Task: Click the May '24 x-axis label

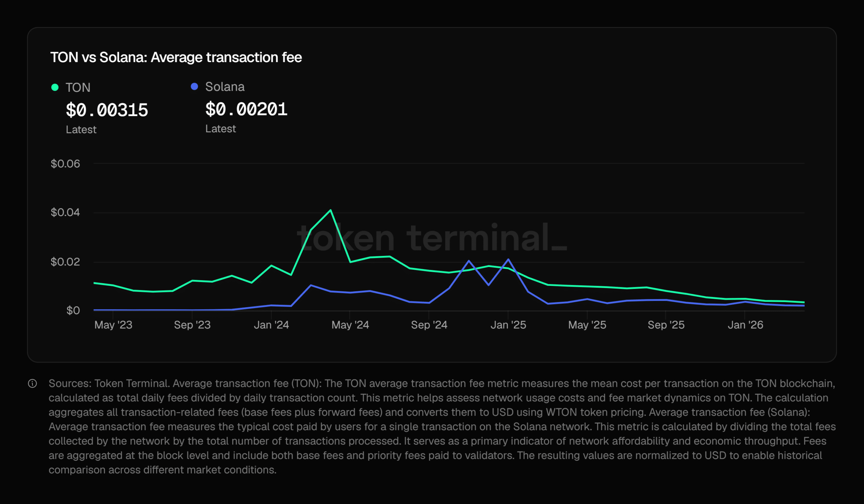Action: click(x=350, y=325)
